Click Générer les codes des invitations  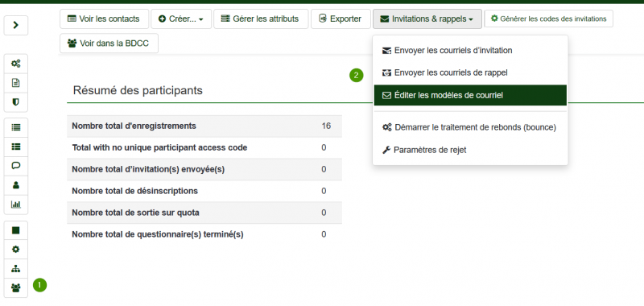pyautogui.click(x=549, y=19)
